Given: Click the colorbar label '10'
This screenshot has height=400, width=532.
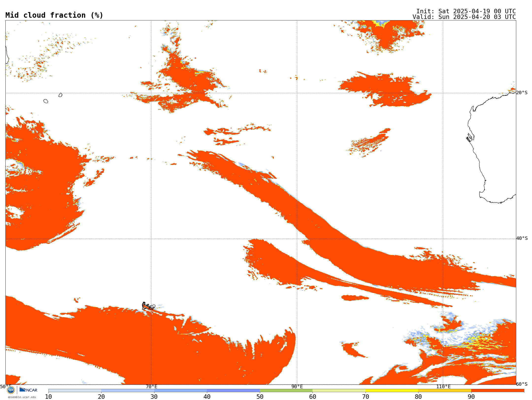Looking at the screenshot, I should 48,397.
